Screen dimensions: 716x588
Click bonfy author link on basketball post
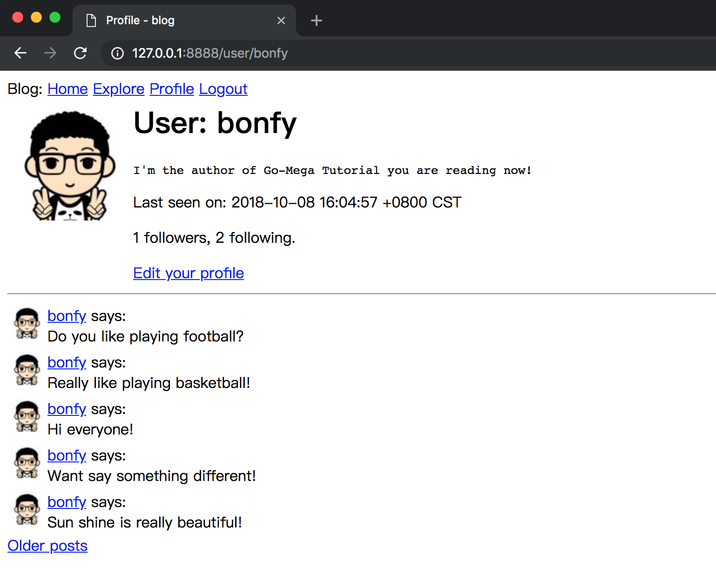(x=67, y=362)
